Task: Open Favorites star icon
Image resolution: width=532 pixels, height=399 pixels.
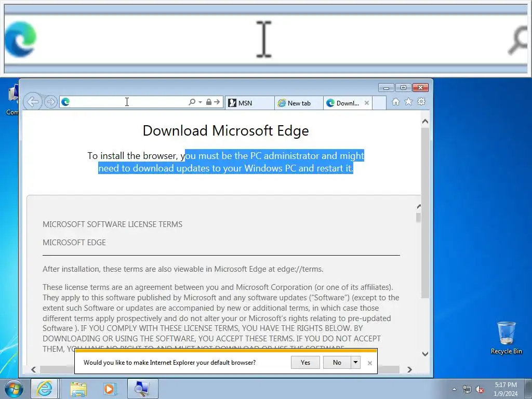Action: coord(408,101)
